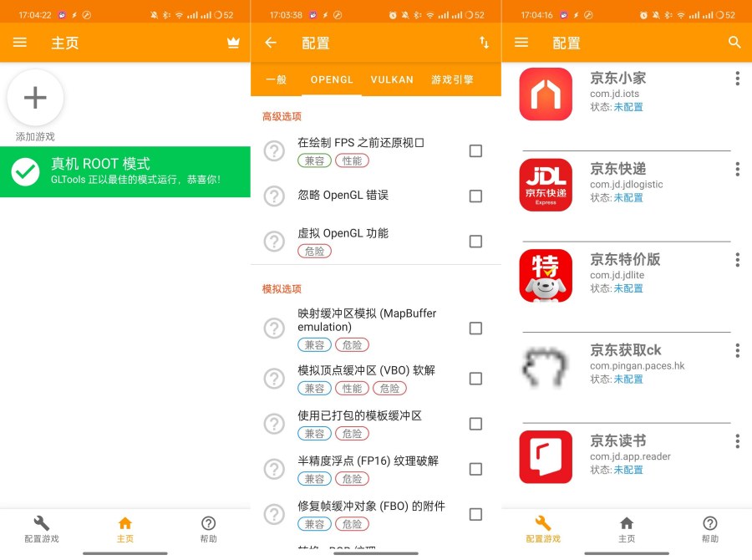Viewport: 752px width, 560px height.
Task: Tap the crown icon in the home toolbar
Action: (232, 43)
